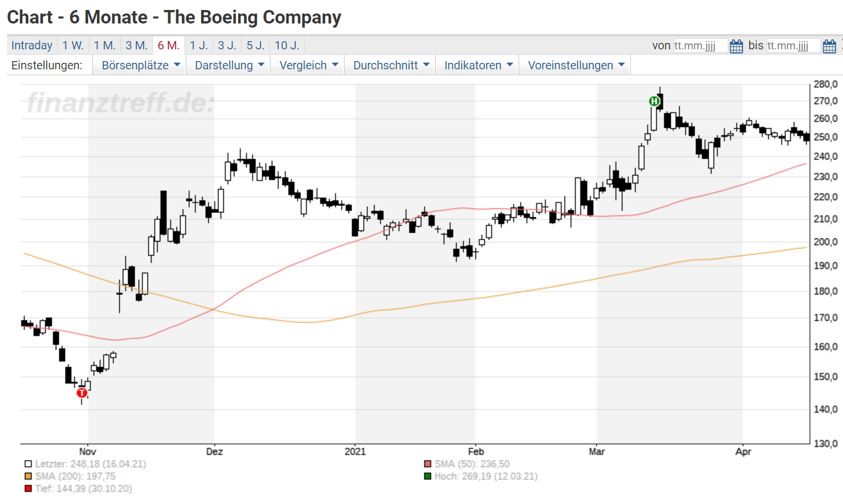
Task: Click the green Hoch legend swatch
Action: (x=427, y=476)
